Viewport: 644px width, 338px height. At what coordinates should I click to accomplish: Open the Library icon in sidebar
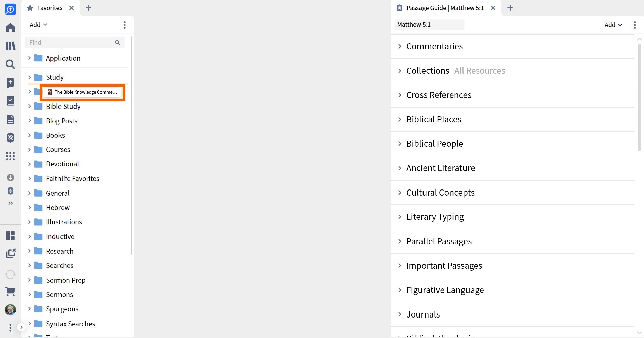tap(10, 46)
